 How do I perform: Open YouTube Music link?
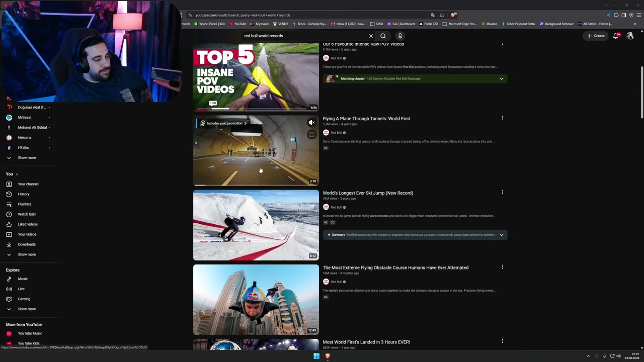tap(30, 333)
